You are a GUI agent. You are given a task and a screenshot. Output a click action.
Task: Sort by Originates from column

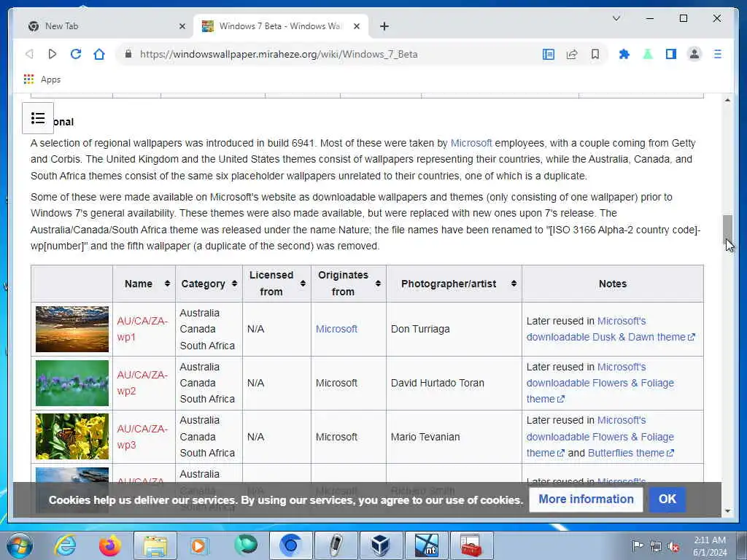(349, 284)
